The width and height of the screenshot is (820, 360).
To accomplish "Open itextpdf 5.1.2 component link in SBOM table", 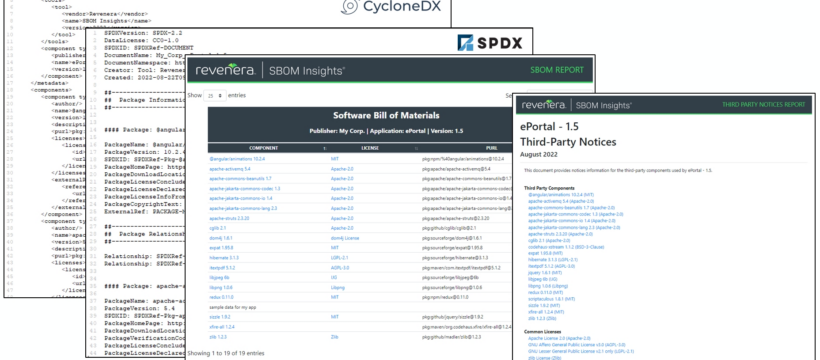I will [x=223, y=267].
